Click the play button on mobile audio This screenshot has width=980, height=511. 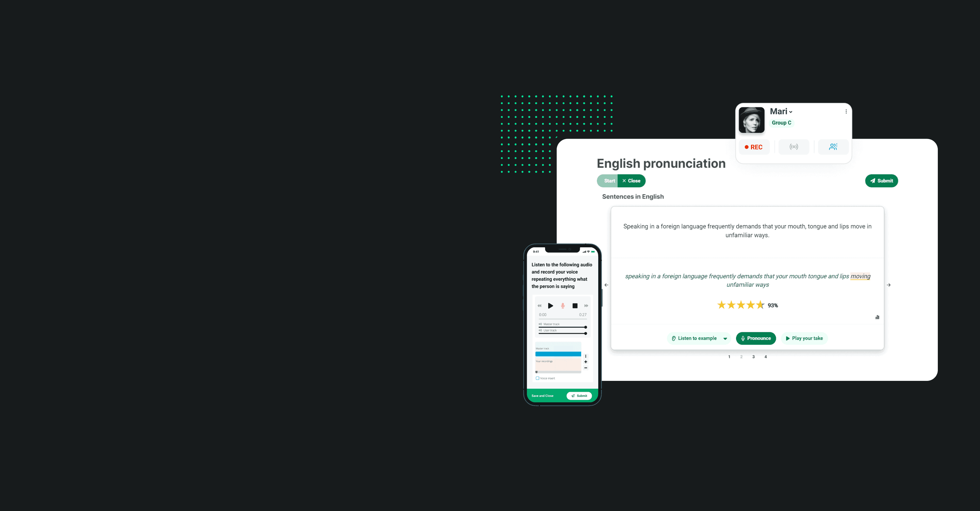550,306
